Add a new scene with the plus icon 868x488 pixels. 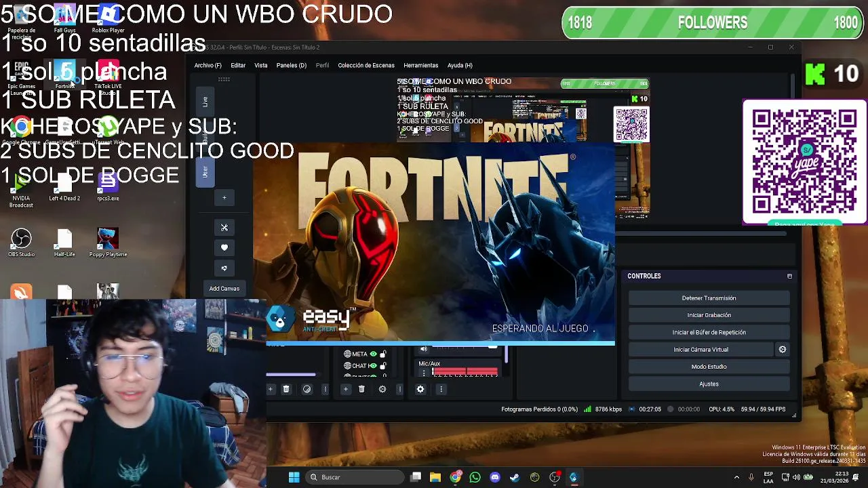tap(270, 389)
